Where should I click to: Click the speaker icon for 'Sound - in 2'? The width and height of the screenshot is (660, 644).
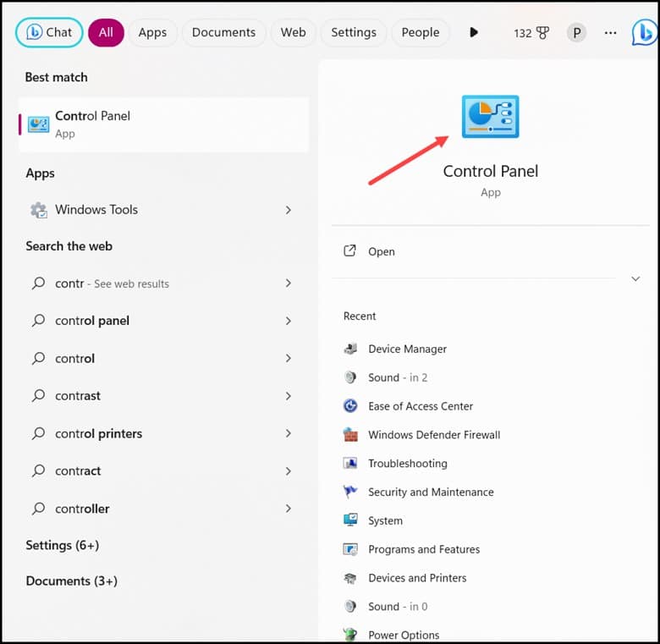click(x=350, y=377)
